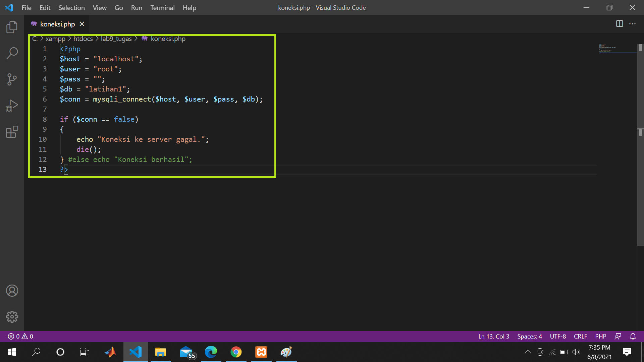Open the Search view in activity bar

12,53
